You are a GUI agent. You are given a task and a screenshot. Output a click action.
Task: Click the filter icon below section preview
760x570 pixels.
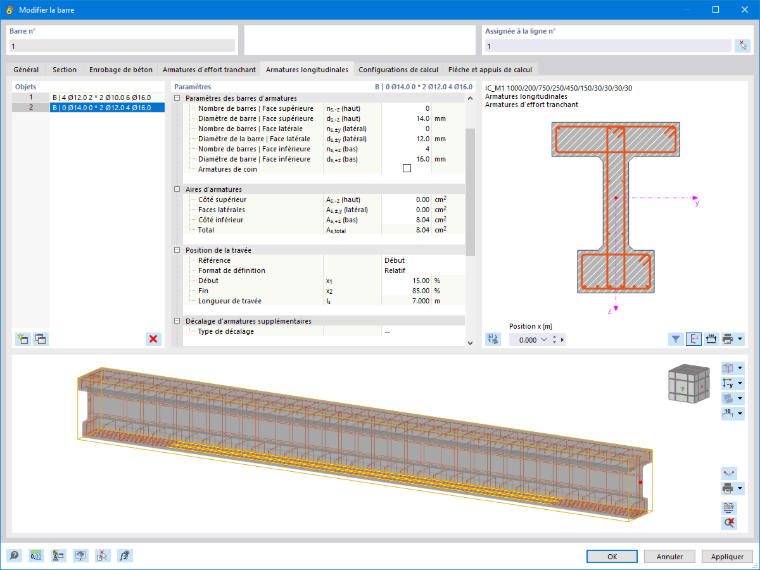[676, 339]
